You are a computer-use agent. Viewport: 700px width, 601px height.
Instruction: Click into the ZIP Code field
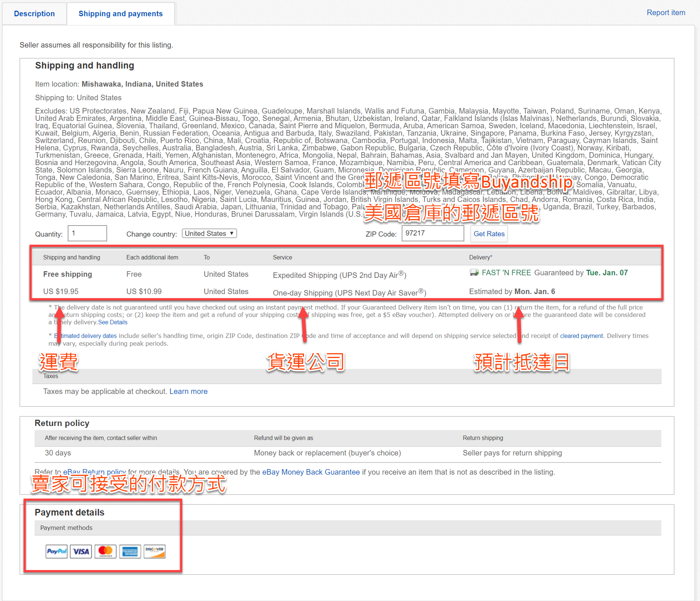432,234
